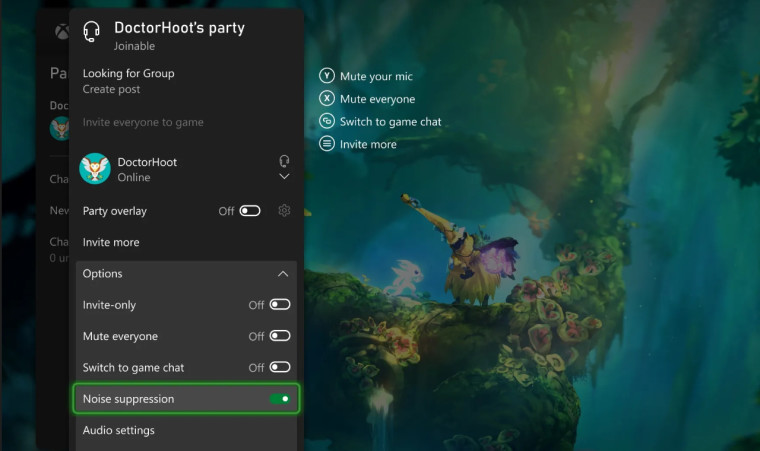The height and width of the screenshot is (451, 760).
Task: Click the headset icon beside DoctorHoot's party title
Action: [x=92, y=34]
